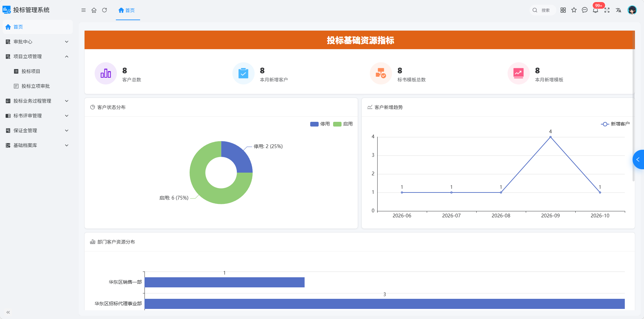Click the 部门客户资源分布 panel title
This screenshot has height=319, width=644.
(116, 242)
